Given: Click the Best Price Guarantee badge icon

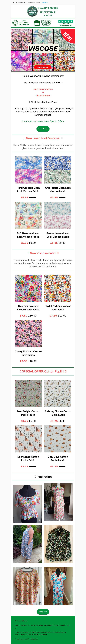Looking at the screenshot, I should (15, 23).
